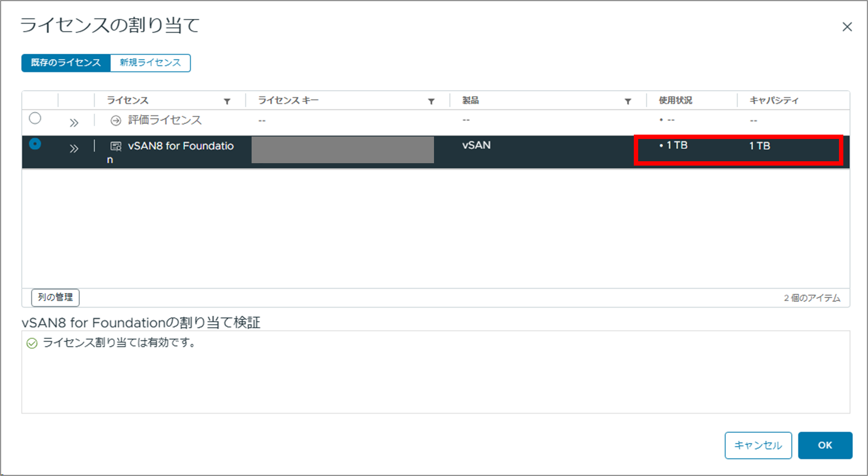
Task: Click the 1 TB usage value
Action: (677, 145)
